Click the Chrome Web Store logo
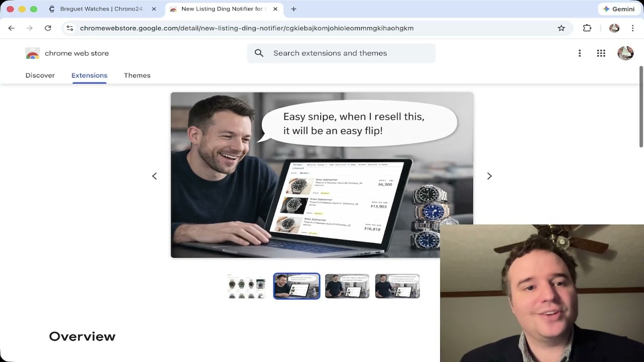 33,53
